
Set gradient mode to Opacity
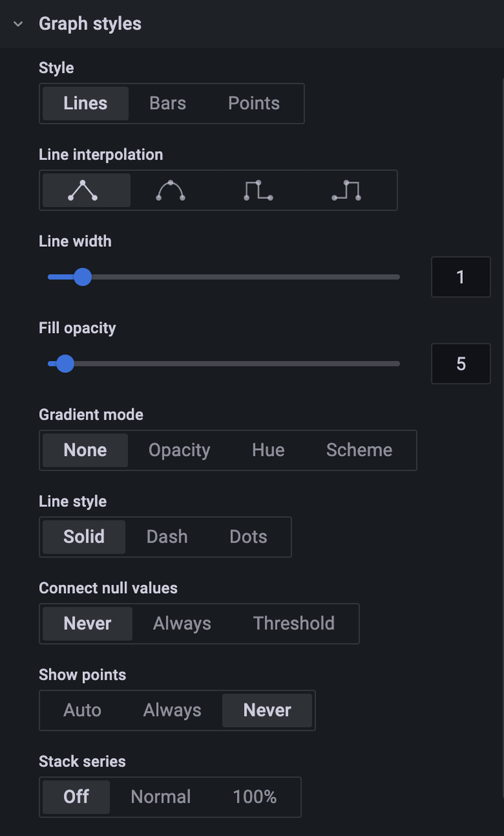[179, 450]
